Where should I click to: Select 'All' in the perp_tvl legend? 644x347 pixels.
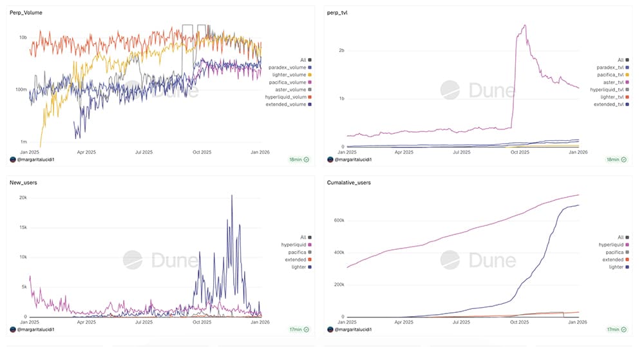click(620, 60)
